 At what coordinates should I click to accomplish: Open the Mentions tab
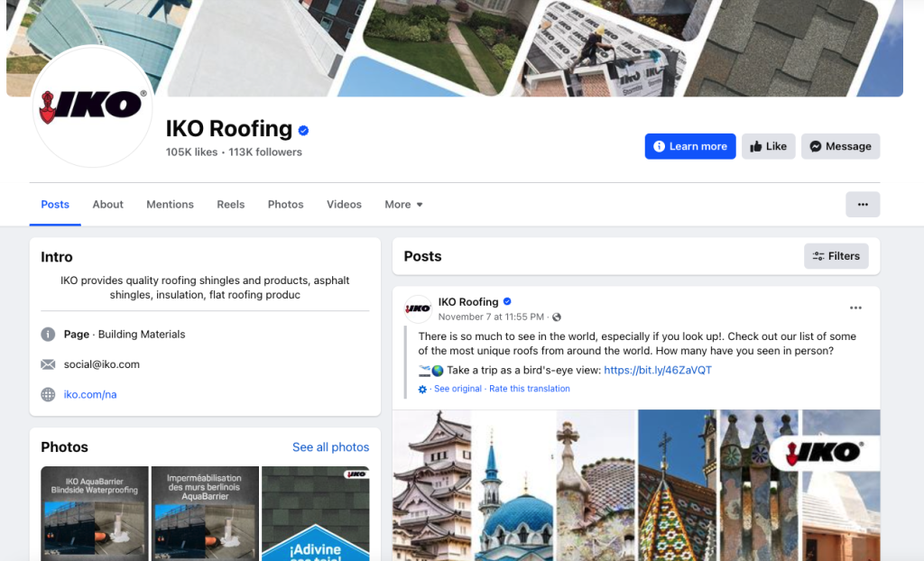(x=170, y=205)
